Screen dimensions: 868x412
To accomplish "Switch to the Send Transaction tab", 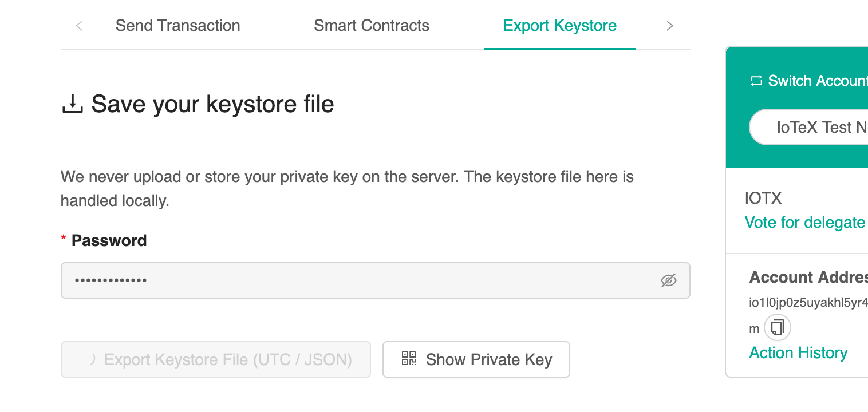I will pyautogui.click(x=177, y=26).
